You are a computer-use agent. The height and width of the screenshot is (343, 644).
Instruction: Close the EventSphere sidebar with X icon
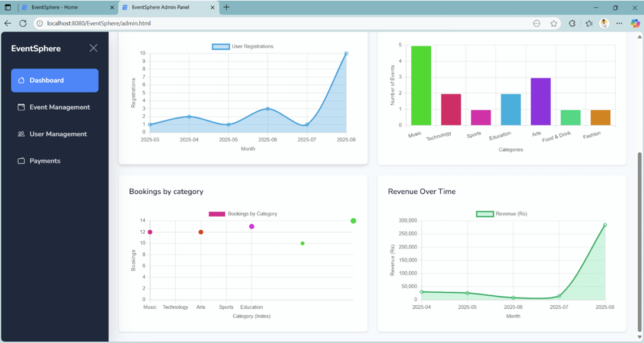click(93, 48)
